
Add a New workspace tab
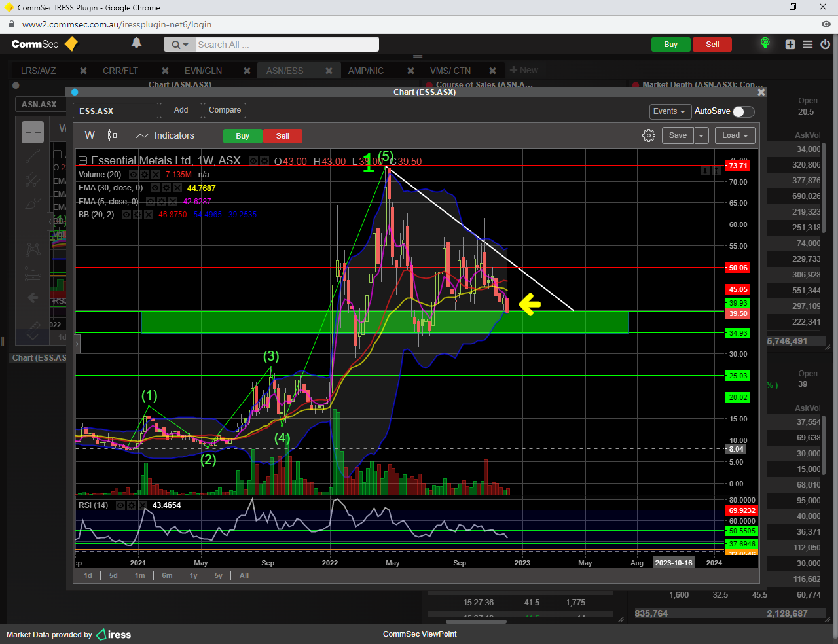point(524,70)
